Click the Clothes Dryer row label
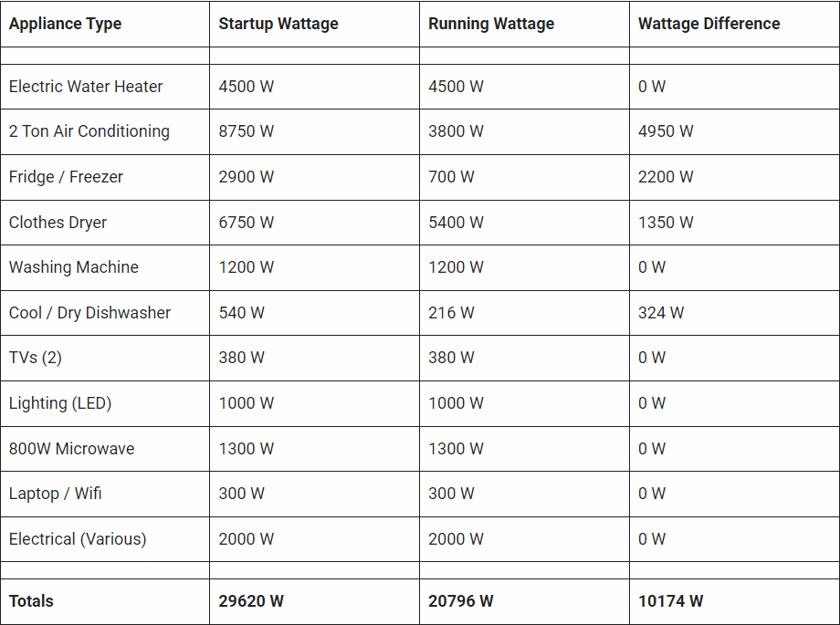This screenshot has height=625, width=840. (58, 223)
